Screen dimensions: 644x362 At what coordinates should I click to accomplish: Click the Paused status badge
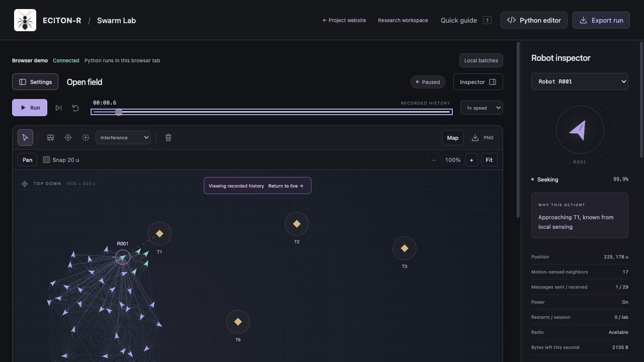click(428, 82)
